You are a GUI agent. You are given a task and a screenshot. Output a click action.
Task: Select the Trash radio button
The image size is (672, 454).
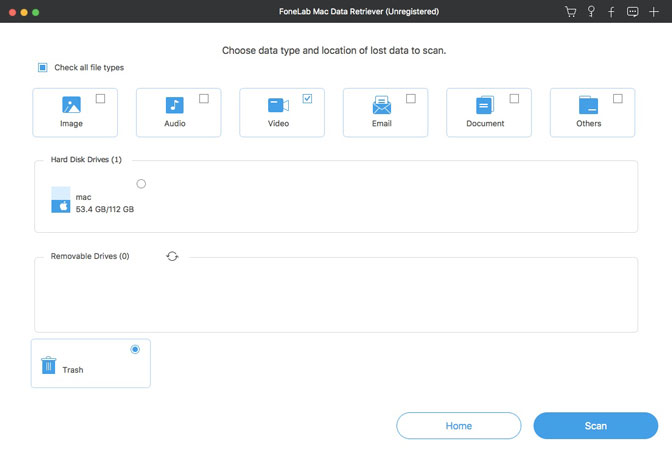[x=135, y=349]
